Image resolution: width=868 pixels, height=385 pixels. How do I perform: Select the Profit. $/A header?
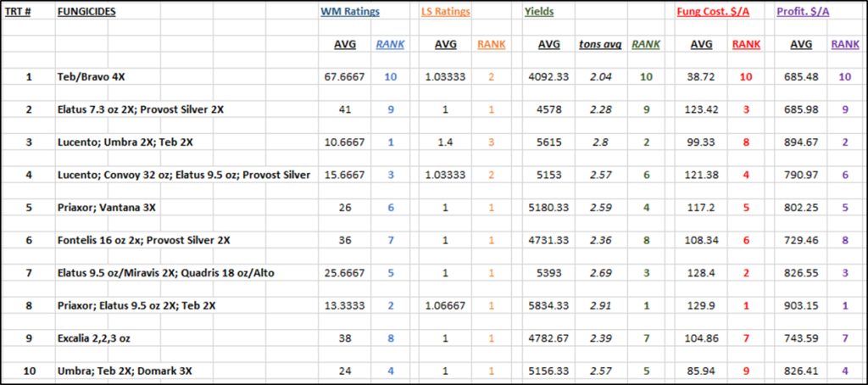(804, 12)
